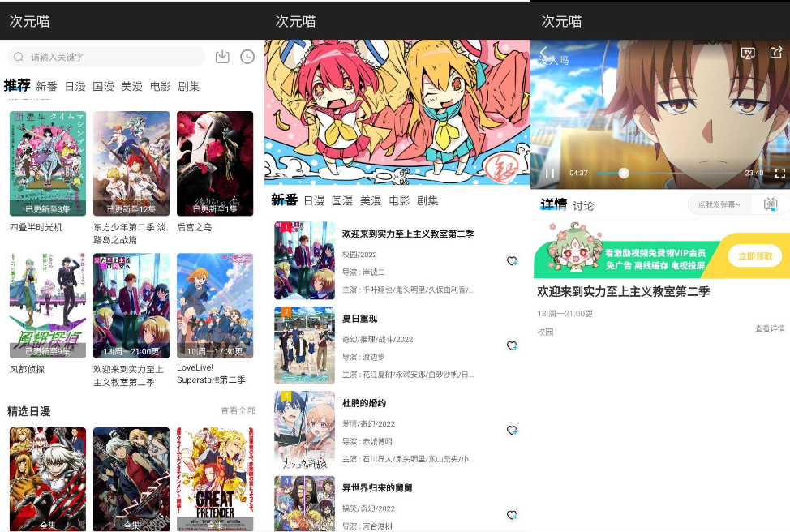The width and height of the screenshot is (790, 532).
Task: Select 国漫 tab in ranking list screen
Action: click(x=342, y=201)
